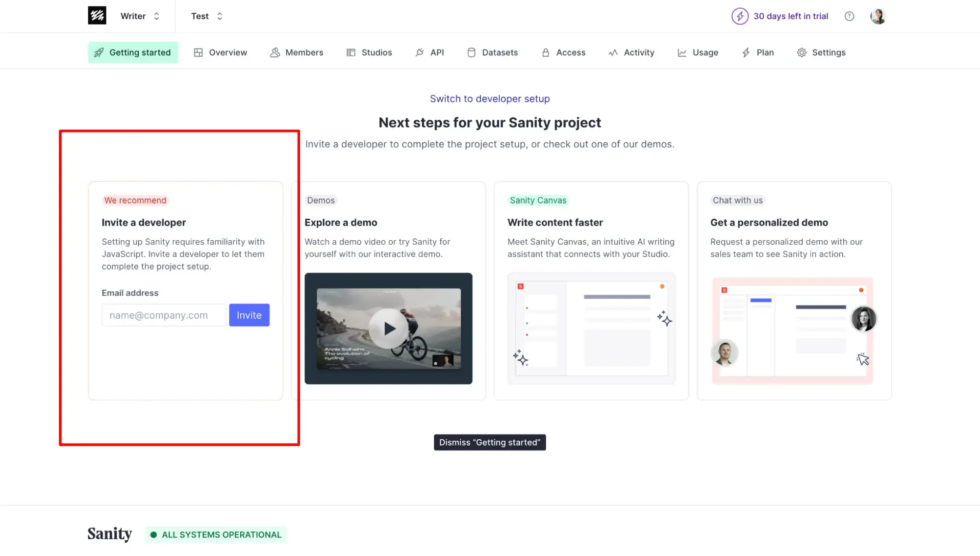Open the API section icon

(x=419, y=52)
